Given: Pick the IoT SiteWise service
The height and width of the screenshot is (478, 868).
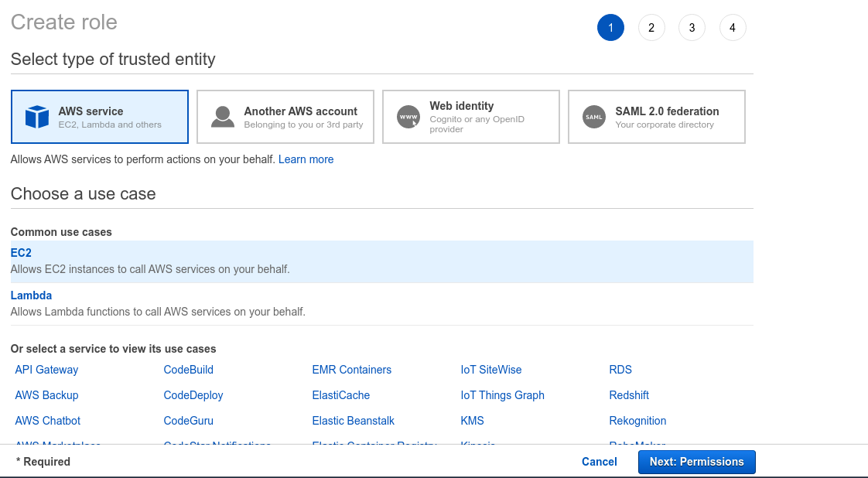Looking at the screenshot, I should [491, 370].
